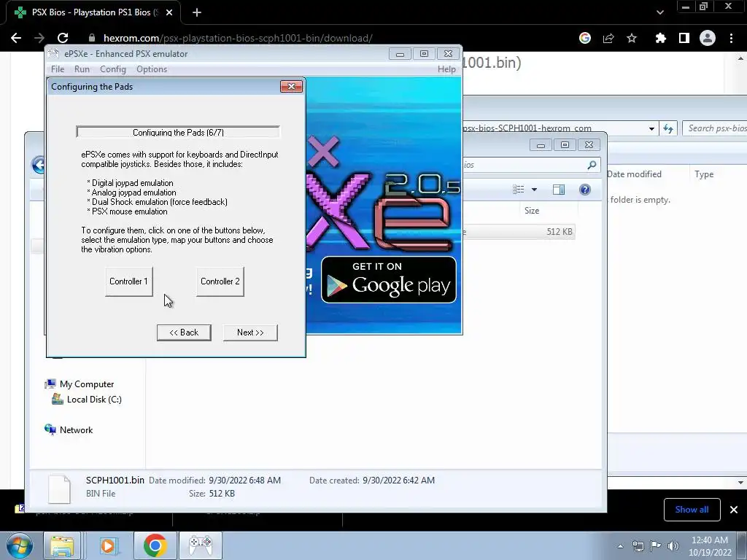Switch to Chrome on the taskbar
Viewport: 747px width, 560px height.
coord(155,545)
